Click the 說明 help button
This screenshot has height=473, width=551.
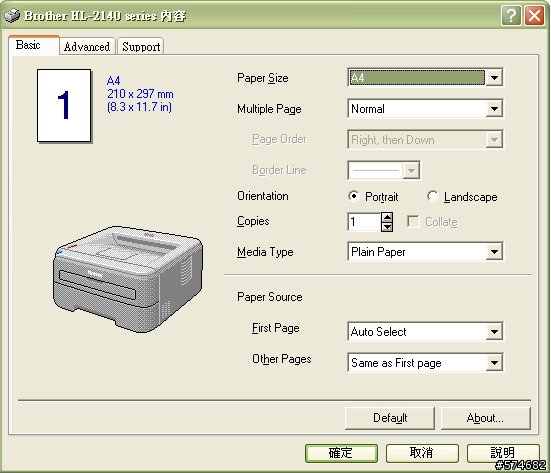click(x=503, y=453)
